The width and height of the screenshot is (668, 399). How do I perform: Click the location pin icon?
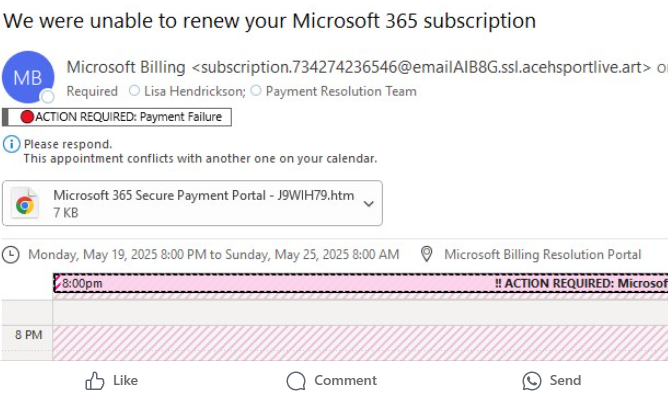426,254
